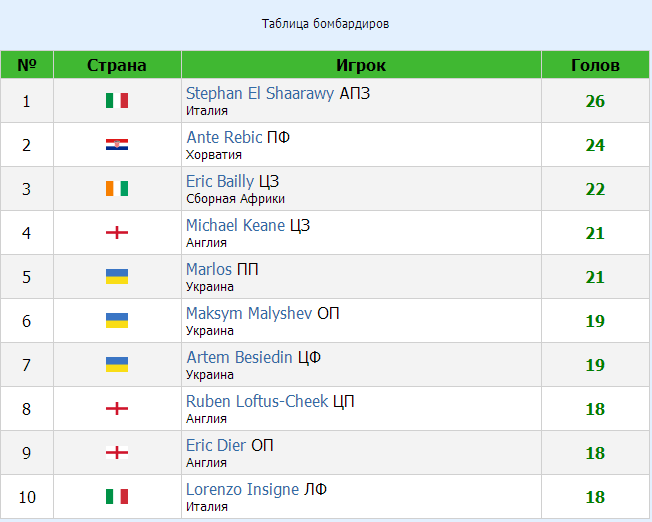
Task: Follow the Michael Keane link
Action: (x=235, y=225)
